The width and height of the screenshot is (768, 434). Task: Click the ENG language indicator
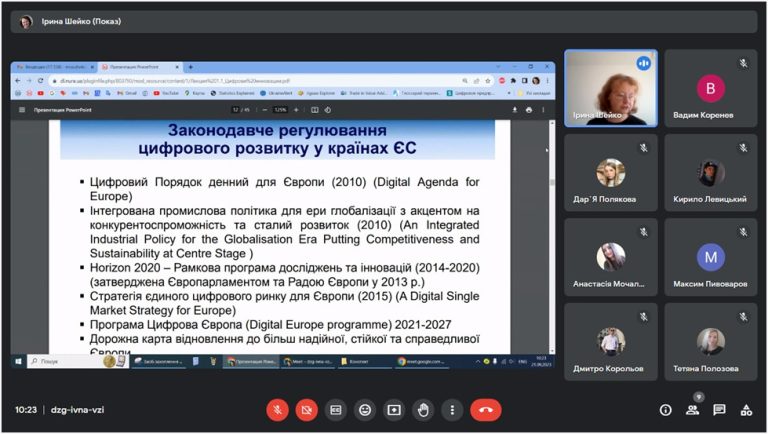point(523,362)
